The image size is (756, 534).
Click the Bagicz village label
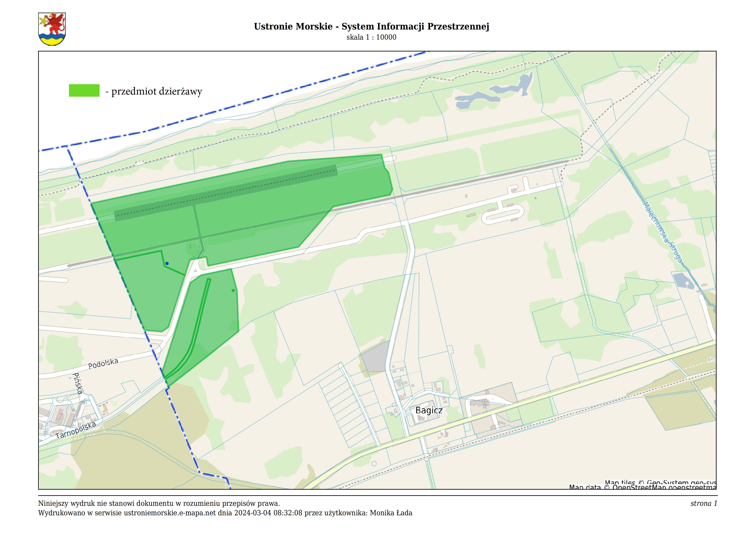[429, 410]
